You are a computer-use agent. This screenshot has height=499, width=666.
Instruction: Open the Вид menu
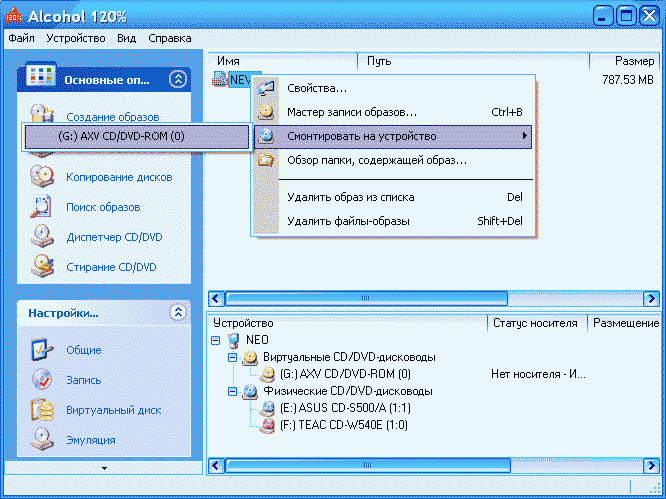(127, 38)
